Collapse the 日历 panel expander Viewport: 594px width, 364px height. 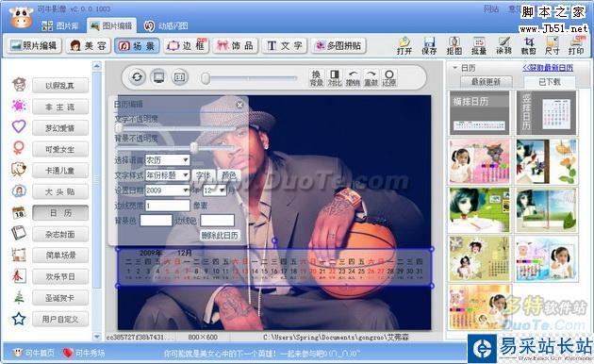[454, 68]
